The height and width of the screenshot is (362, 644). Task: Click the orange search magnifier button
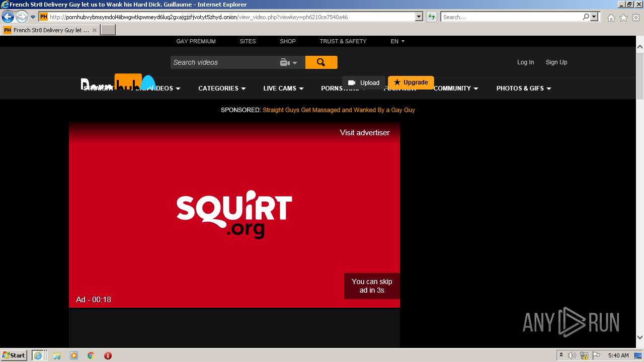click(x=321, y=62)
